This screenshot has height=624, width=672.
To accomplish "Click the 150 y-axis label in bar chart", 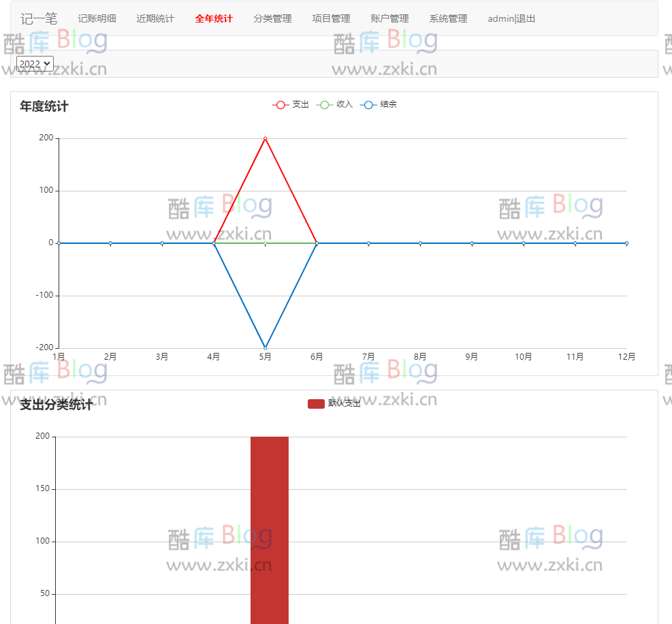I will tap(42, 488).
